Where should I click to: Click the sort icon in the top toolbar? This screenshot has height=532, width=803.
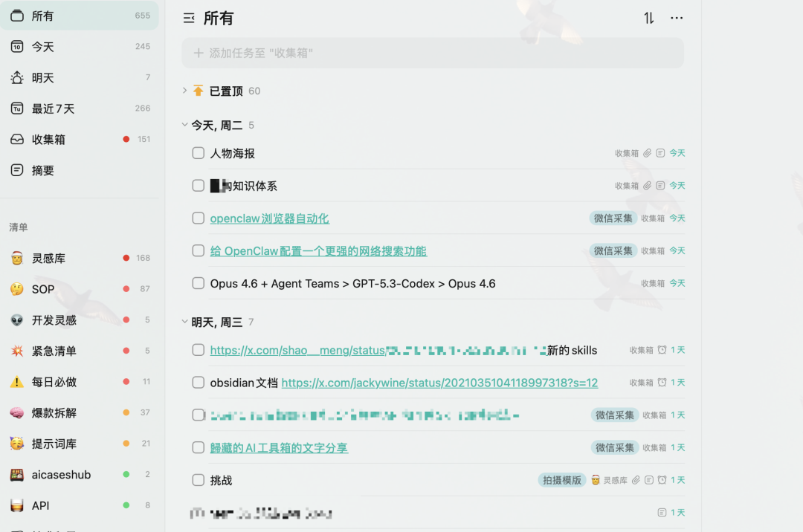(x=648, y=18)
